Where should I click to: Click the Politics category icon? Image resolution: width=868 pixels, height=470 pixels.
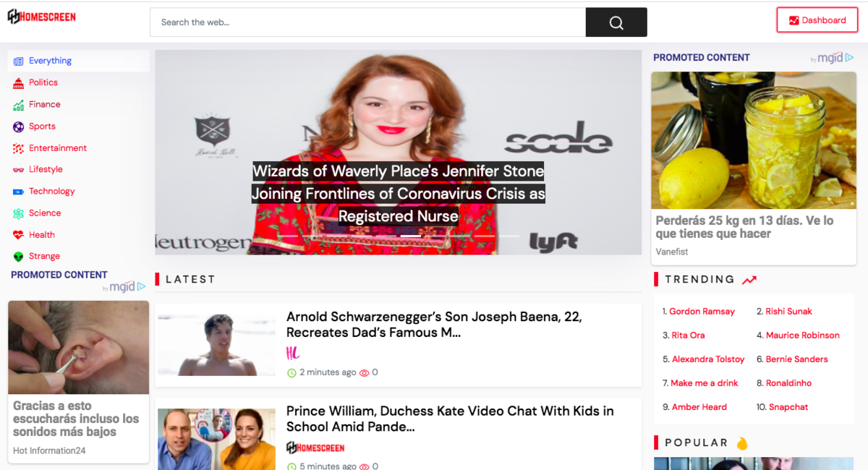(18, 83)
